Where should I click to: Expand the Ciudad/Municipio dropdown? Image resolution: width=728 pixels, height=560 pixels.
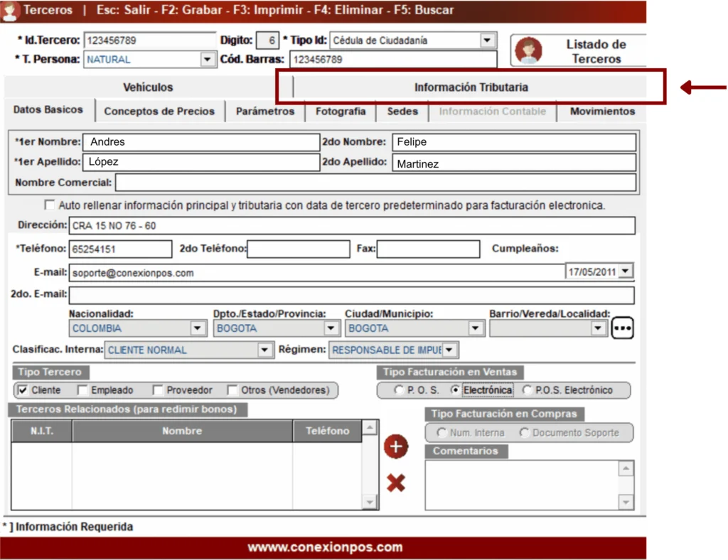click(x=475, y=328)
